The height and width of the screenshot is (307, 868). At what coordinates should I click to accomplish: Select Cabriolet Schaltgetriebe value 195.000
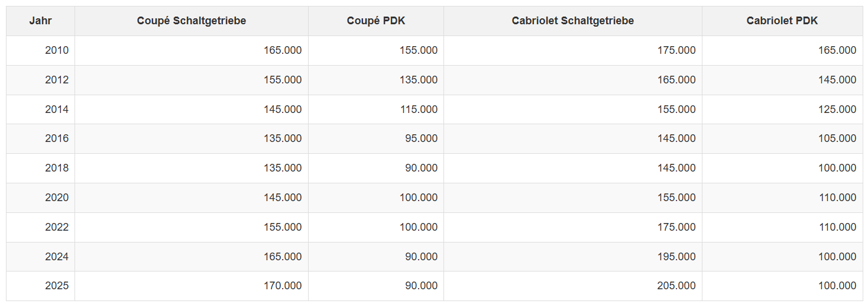point(676,257)
